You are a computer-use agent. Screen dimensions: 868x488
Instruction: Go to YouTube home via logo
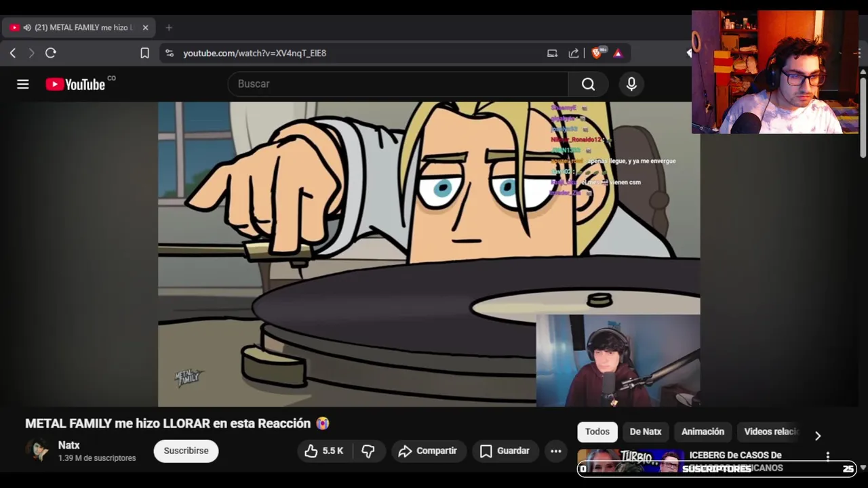click(75, 84)
